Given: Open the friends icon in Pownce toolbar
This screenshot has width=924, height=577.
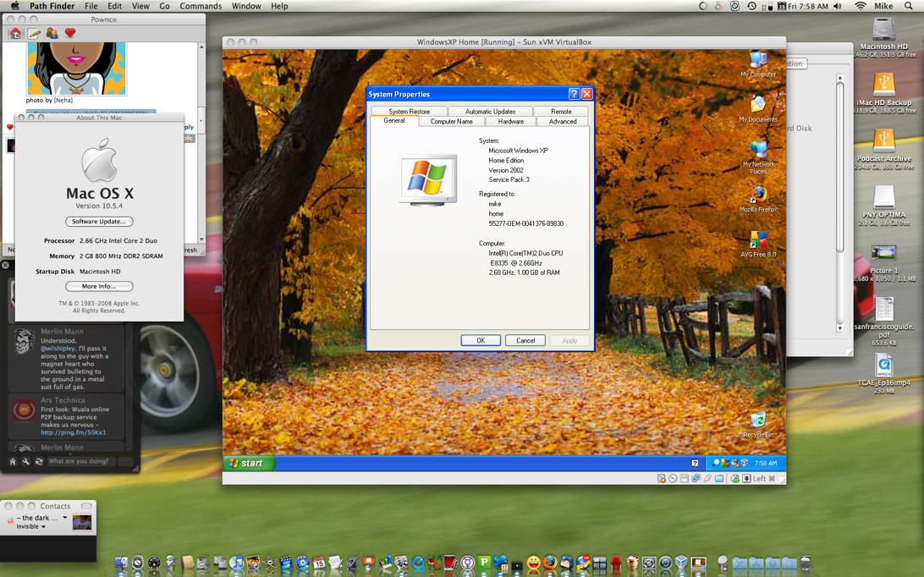Looking at the screenshot, I should pos(52,34).
